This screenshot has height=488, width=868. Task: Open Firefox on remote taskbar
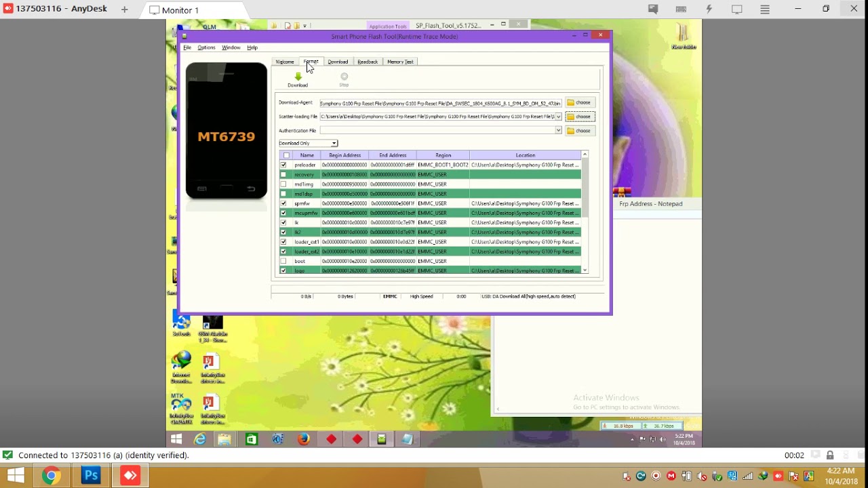(x=304, y=439)
